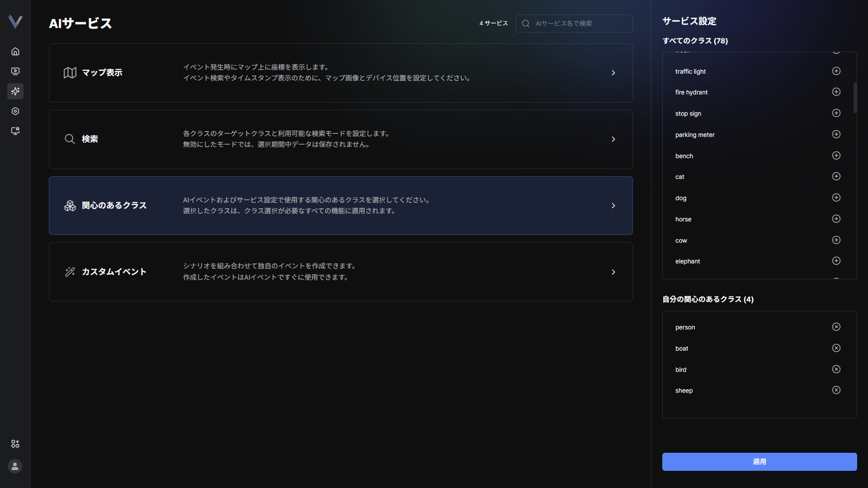Viewport: 868px width, 488px height.
Task: Focus the AIサービス名で検索 search field
Action: [x=574, y=23]
